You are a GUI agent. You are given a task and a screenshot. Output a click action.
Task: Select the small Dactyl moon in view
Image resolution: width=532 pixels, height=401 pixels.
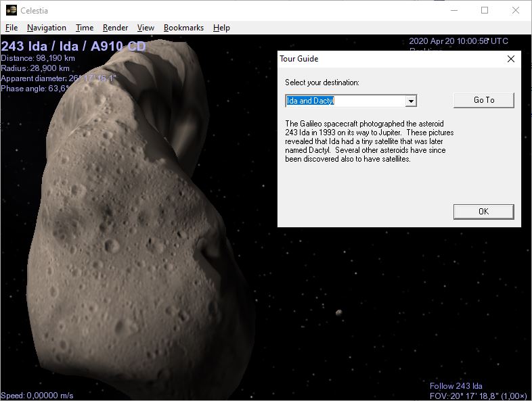pyautogui.click(x=338, y=312)
